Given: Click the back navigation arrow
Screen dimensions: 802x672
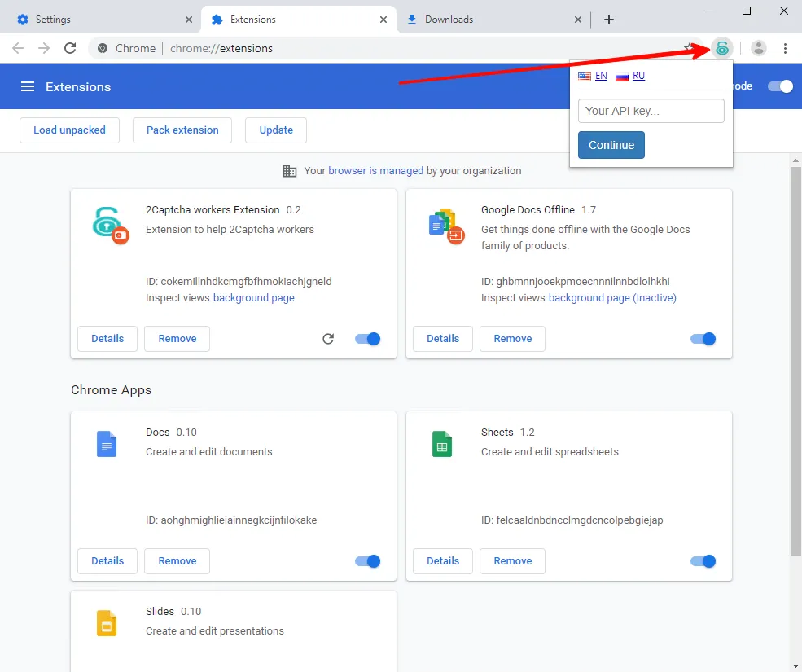Looking at the screenshot, I should 18,48.
